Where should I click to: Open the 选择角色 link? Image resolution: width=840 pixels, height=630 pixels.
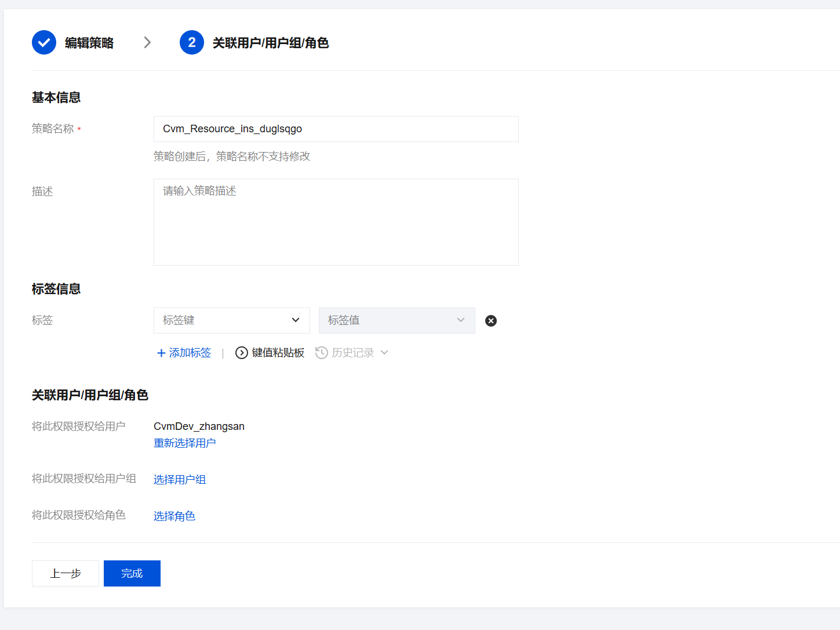174,516
